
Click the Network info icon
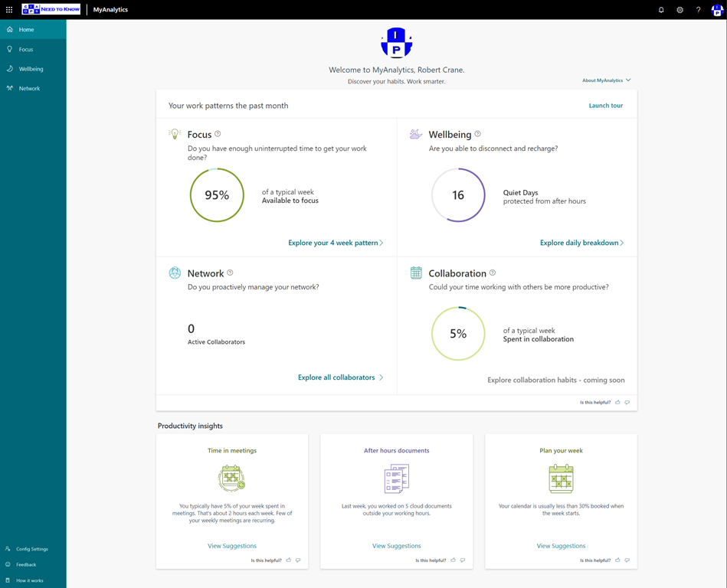click(230, 273)
